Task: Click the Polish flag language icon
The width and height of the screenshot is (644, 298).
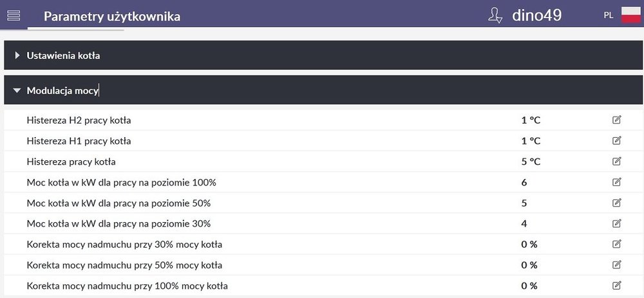Action: (629, 15)
